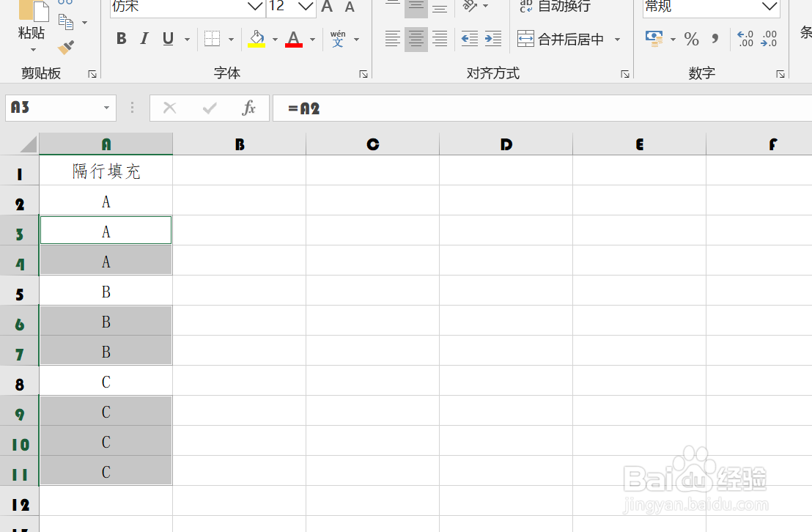Click the Name Box showing A3
Viewport: 812px width, 532px height.
point(61,108)
